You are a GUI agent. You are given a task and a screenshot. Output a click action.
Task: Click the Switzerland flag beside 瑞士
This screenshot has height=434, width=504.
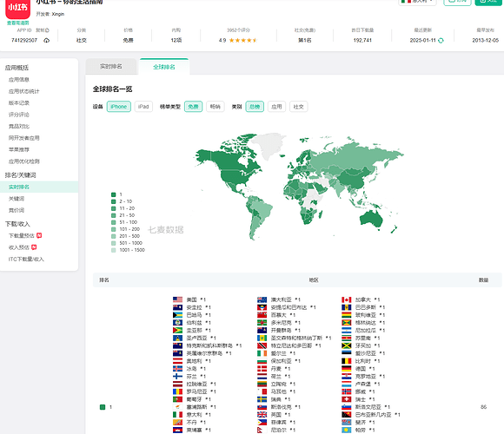pos(346,399)
